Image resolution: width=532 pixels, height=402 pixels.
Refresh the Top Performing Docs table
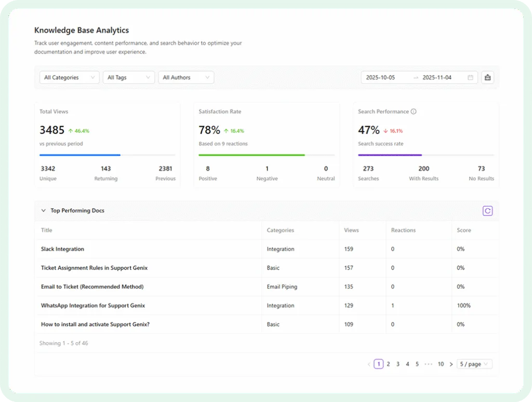click(487, 211)
